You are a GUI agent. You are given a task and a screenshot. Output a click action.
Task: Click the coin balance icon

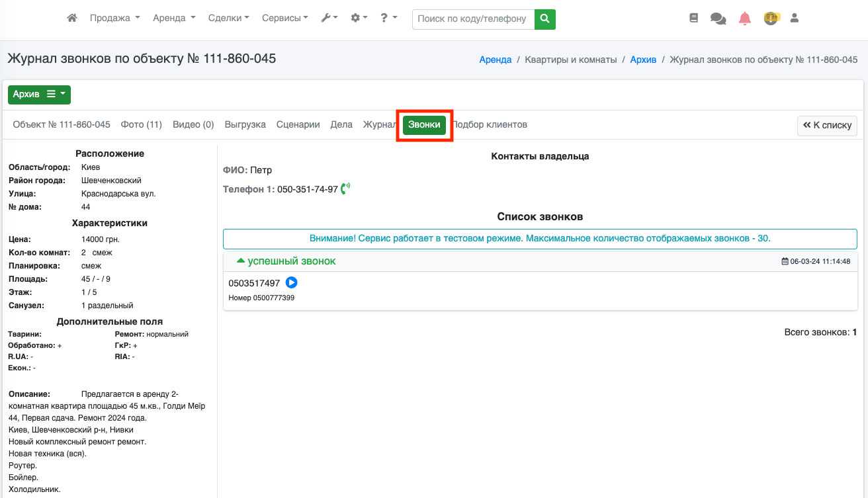pyautogui.click(x=770, y=19)
